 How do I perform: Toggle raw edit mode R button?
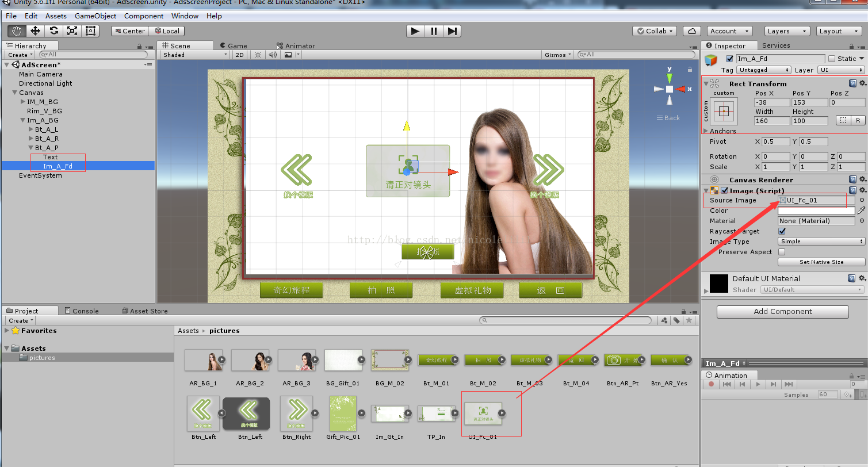858,120
